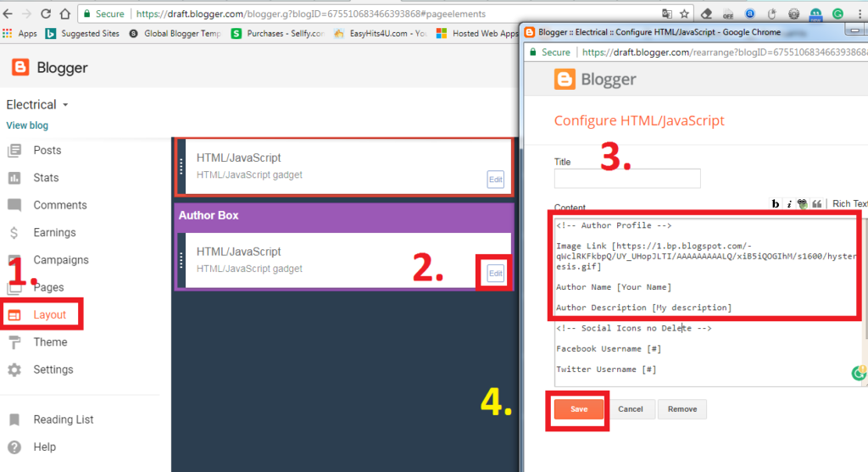The width and height of the screenshot is (868, 472).
Task: Click 'Facebook Username [#]' line in content
Action: [609, 348]
